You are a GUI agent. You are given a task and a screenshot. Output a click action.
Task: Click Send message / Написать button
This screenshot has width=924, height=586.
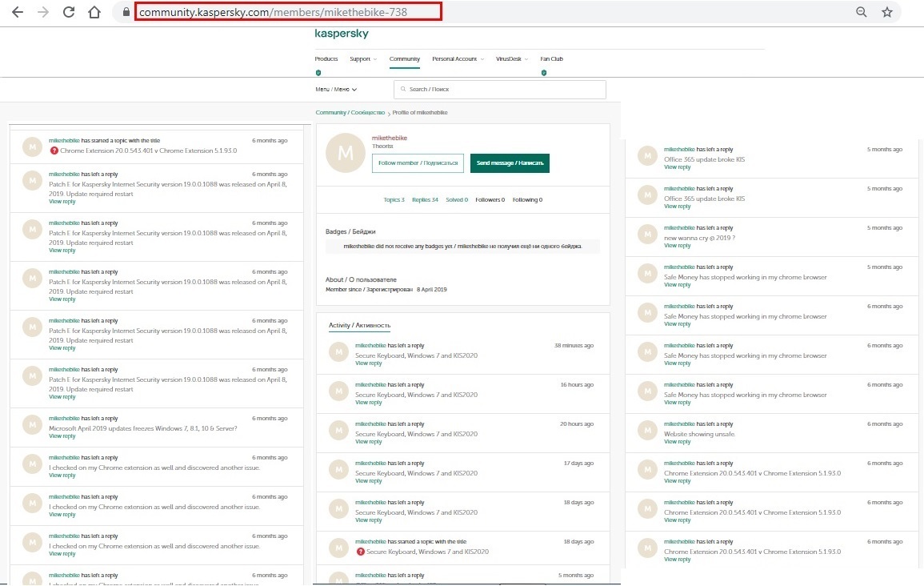coord(510,163)
